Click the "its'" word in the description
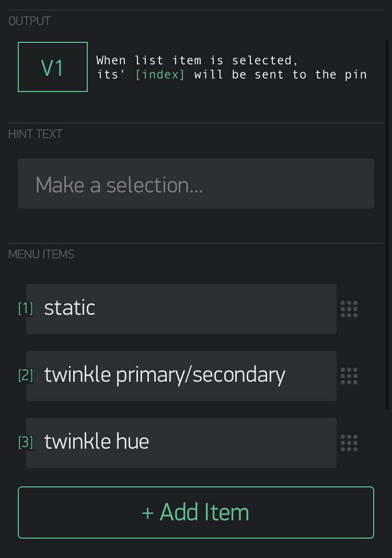Image resolution: width=392 pixels, height=558 pixels. 111,75
